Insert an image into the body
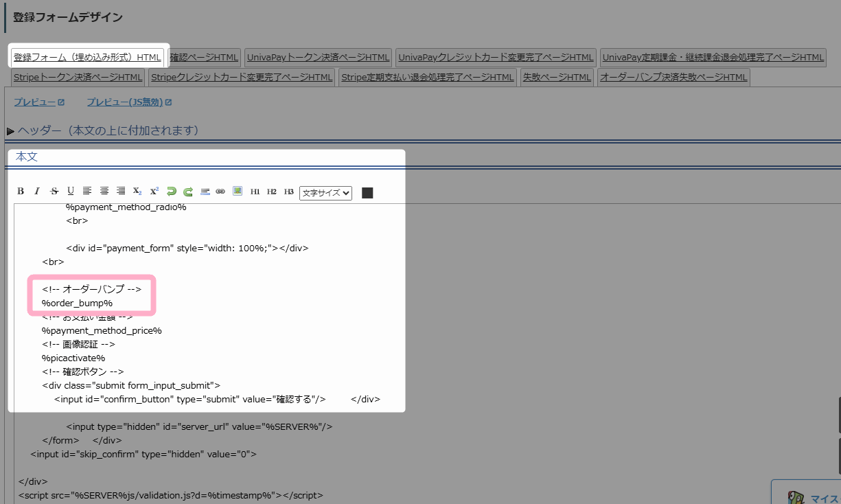 click(x=238, y=192)
